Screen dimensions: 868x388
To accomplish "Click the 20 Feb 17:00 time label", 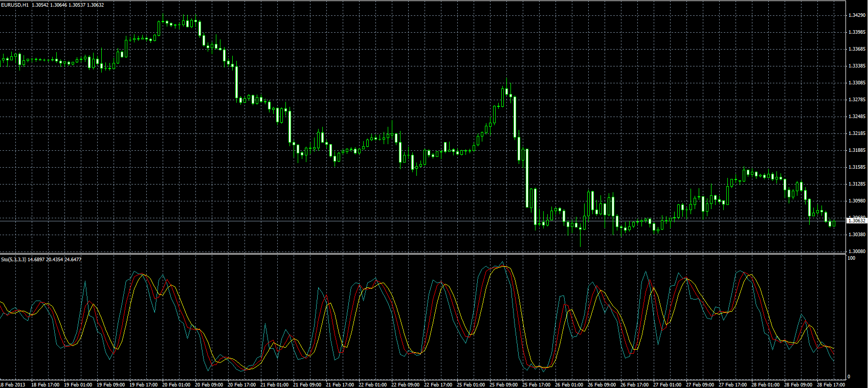I will (x=242, y=385).
